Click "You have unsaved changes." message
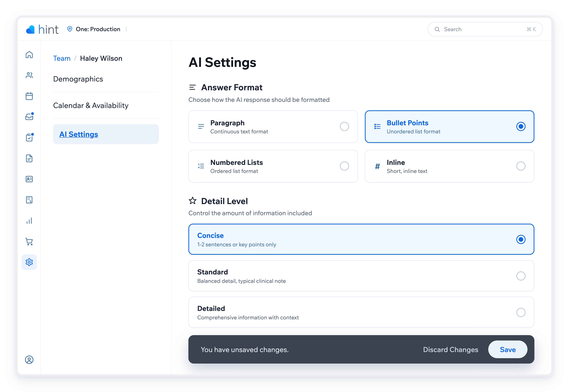569x392 pixels. point(245,349)
